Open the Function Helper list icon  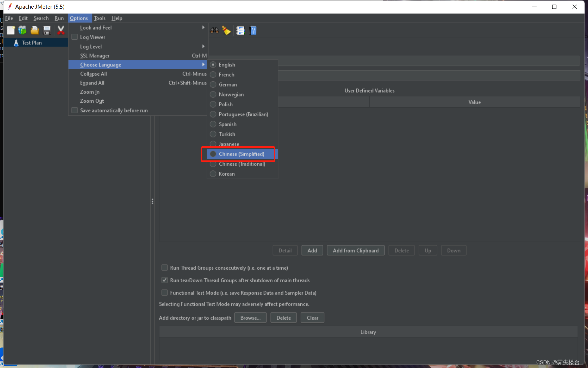click(240, 30)
